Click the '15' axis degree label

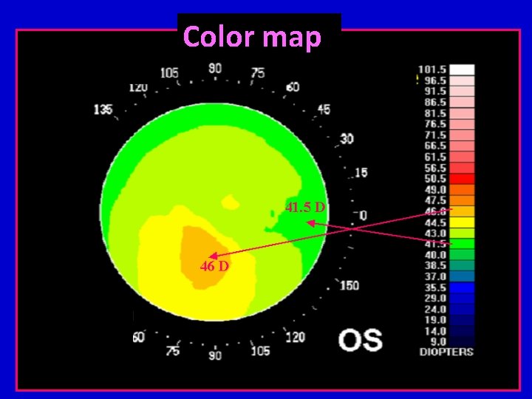(x=361, y=173)
